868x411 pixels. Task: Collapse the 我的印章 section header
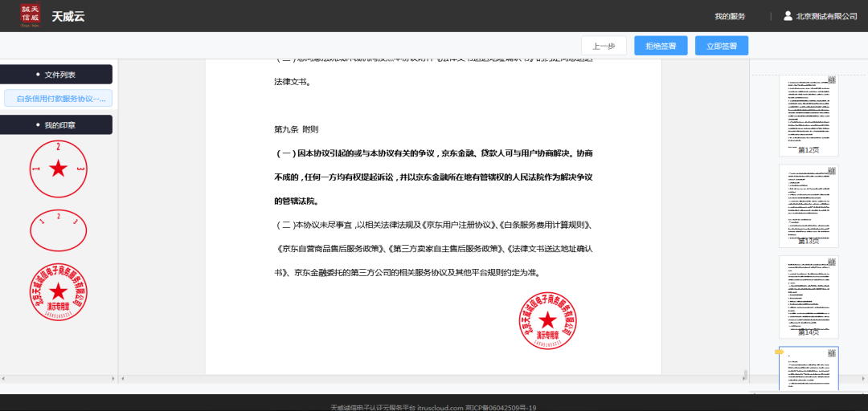point(56,125)
